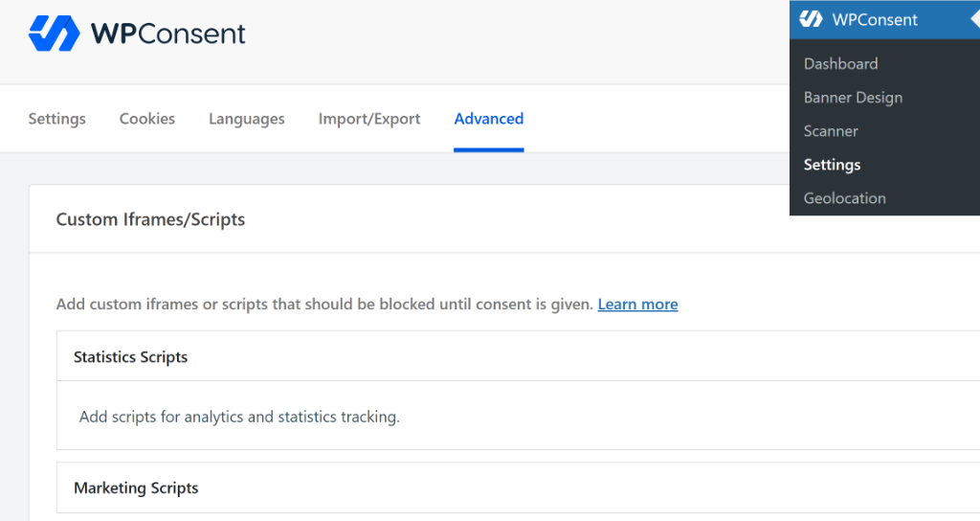The width and height of the screenshot is (980, 521).
Task: Open Geolocation from the sidebar submenu
Action: coord(844,198)
